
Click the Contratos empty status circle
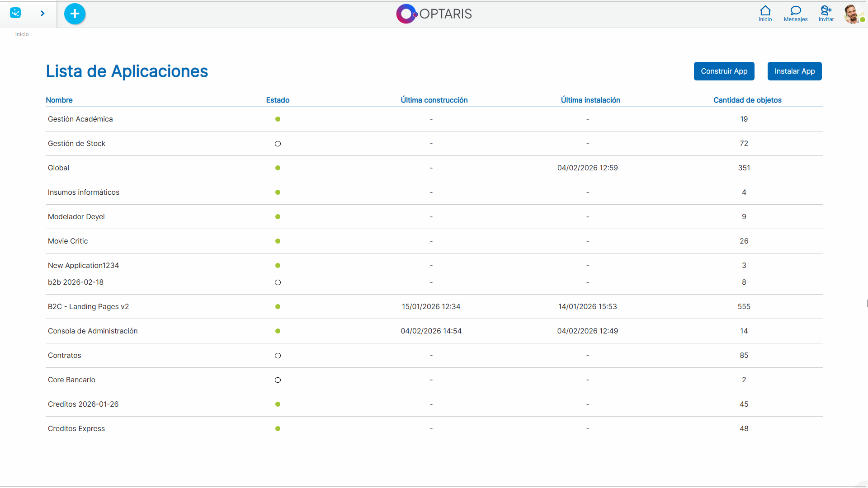point(278,356)
